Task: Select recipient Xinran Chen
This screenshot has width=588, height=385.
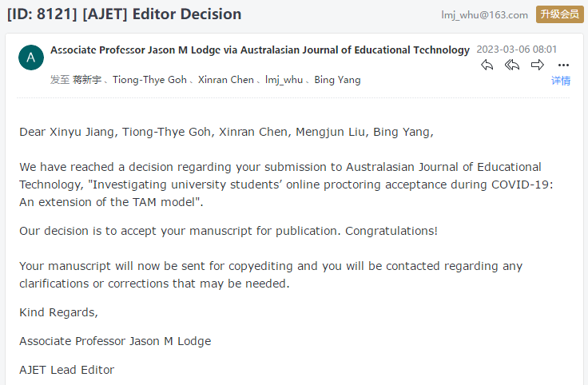Action: click(226, 80)
